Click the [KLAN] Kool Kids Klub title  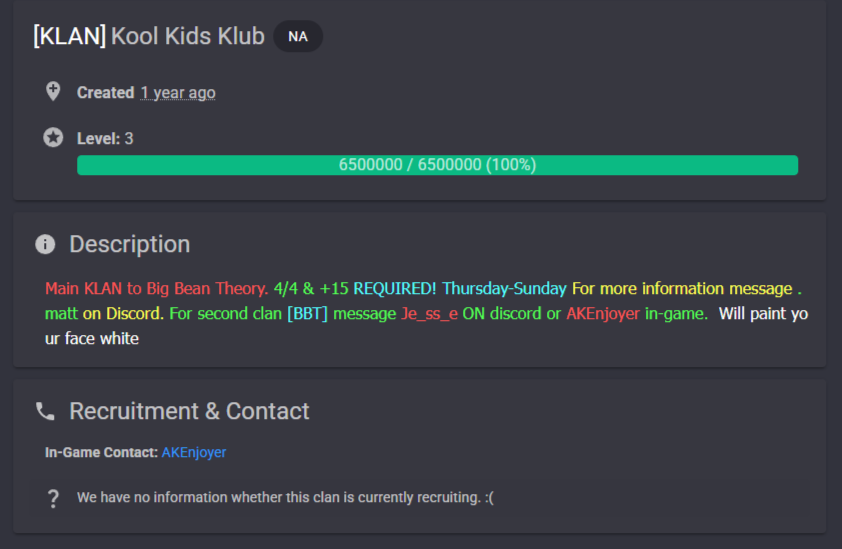[x=149, y=37]
